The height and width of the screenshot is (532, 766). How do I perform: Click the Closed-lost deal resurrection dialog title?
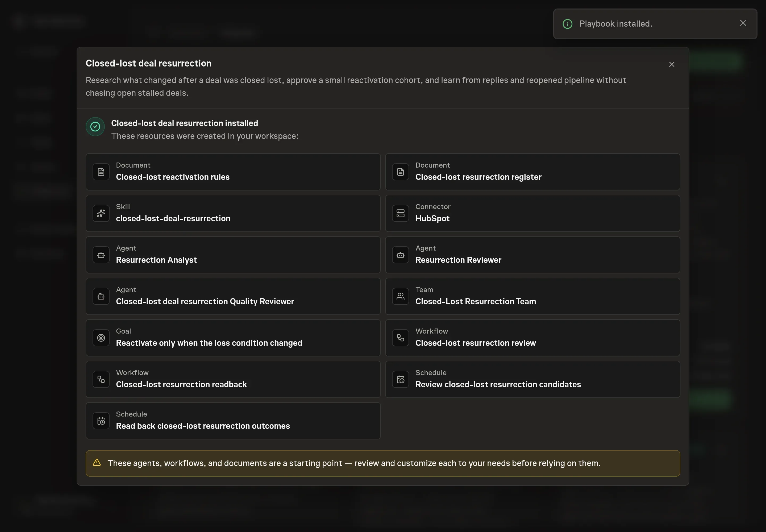point(148,63)
